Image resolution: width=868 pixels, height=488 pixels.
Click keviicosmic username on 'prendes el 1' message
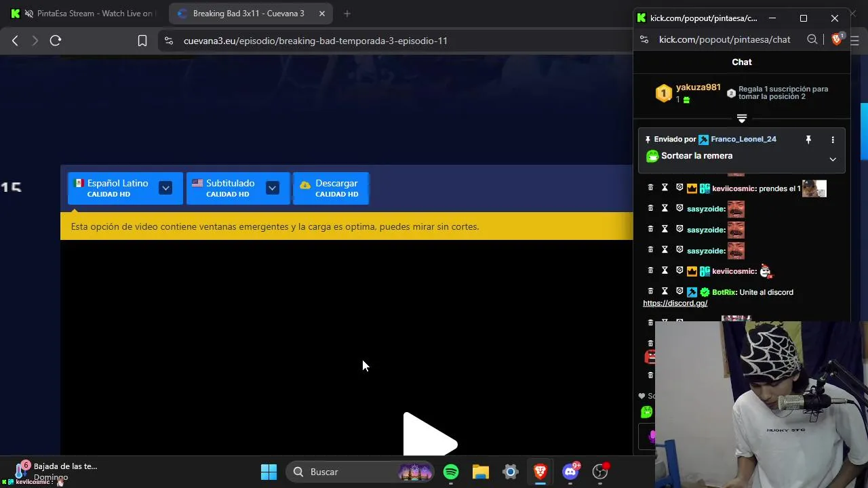click(733, 188)
